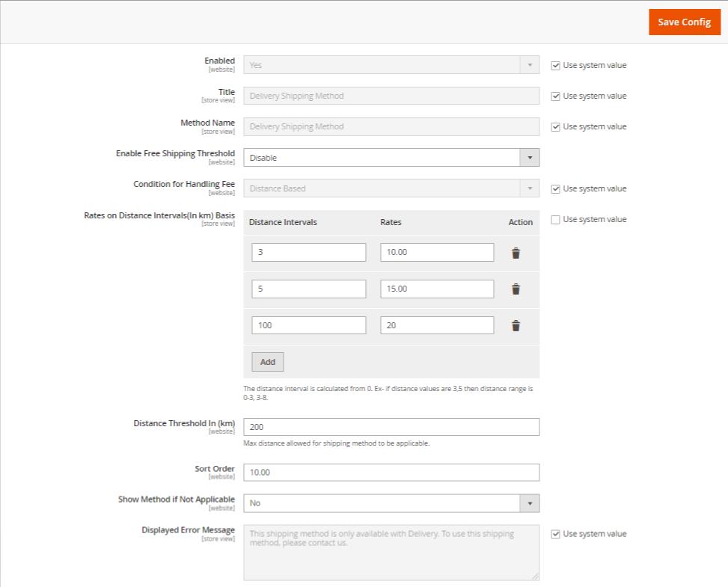
Task: Delete the distance interval 3 row
Action: 516,253
